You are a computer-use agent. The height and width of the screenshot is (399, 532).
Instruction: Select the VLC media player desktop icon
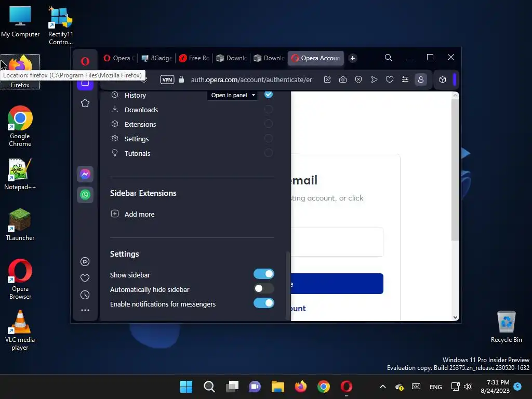[x=20, y=330]
